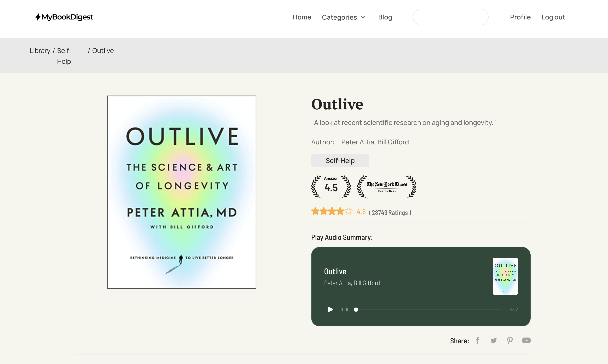
Task: Click the New York Times Best Sellers badge
Action: click(x=387, y=187)
